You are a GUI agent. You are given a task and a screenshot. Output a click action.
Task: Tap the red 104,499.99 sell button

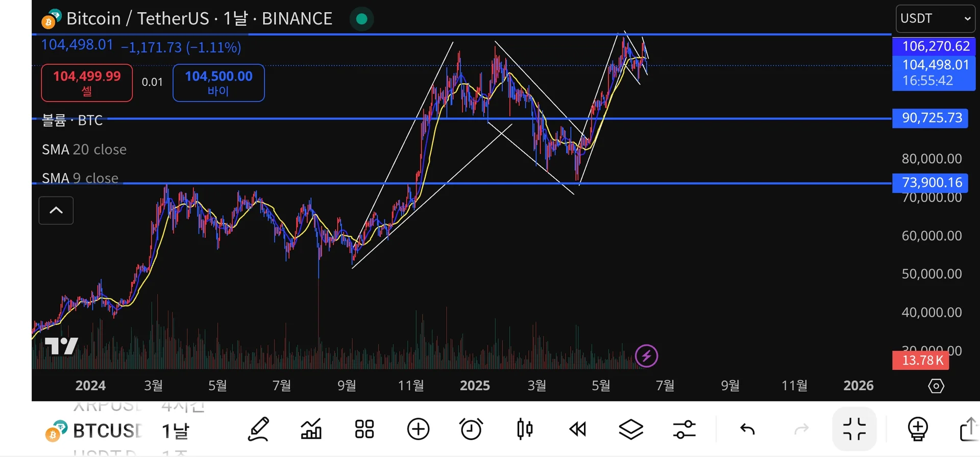[87, 83]
